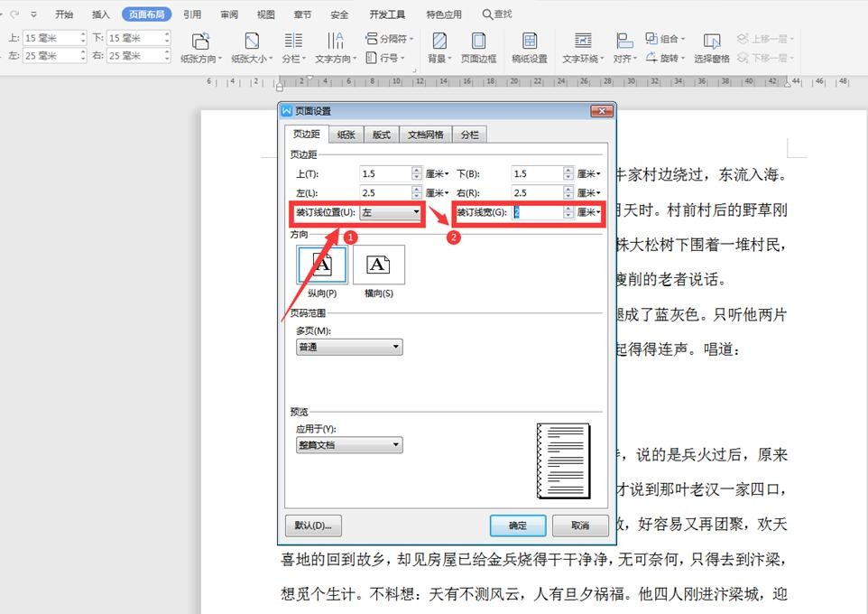Open the 纸张大小 paper size tool
Image resolution: width=868 pixels, height=614 pixels.
point(252,42)
